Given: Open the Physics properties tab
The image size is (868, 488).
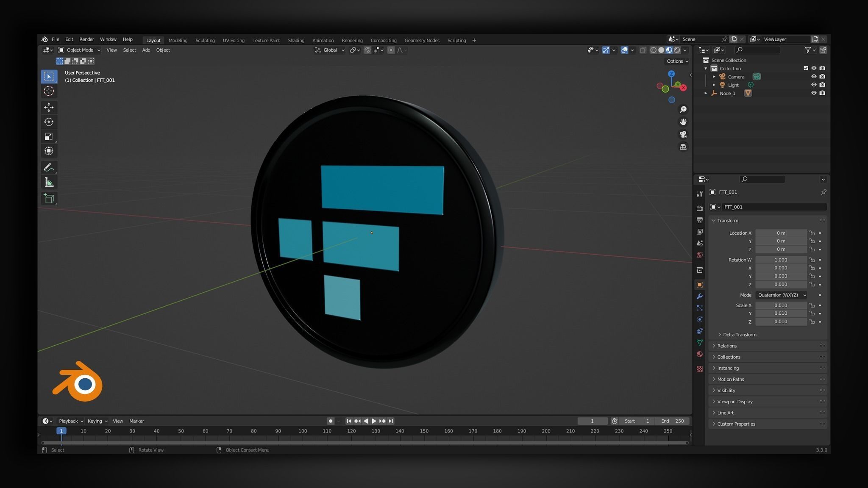Looking at the screenshot, I should point(699,319).
